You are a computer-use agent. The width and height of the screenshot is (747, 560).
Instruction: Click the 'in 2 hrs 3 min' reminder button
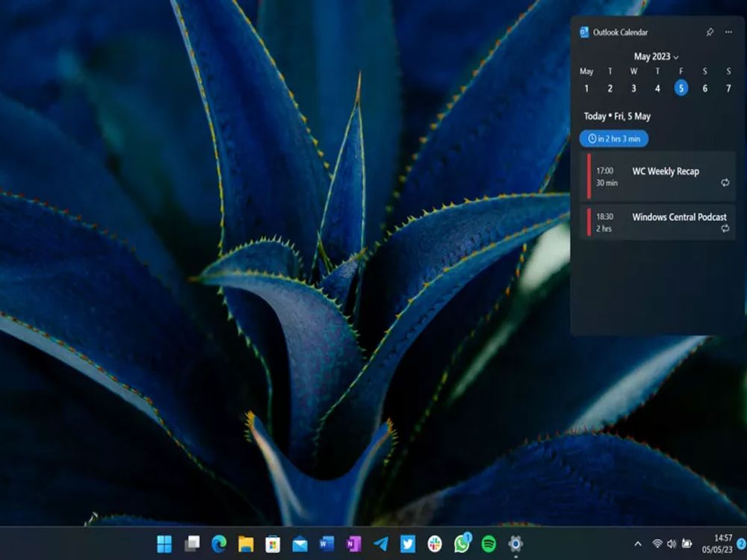614,138
